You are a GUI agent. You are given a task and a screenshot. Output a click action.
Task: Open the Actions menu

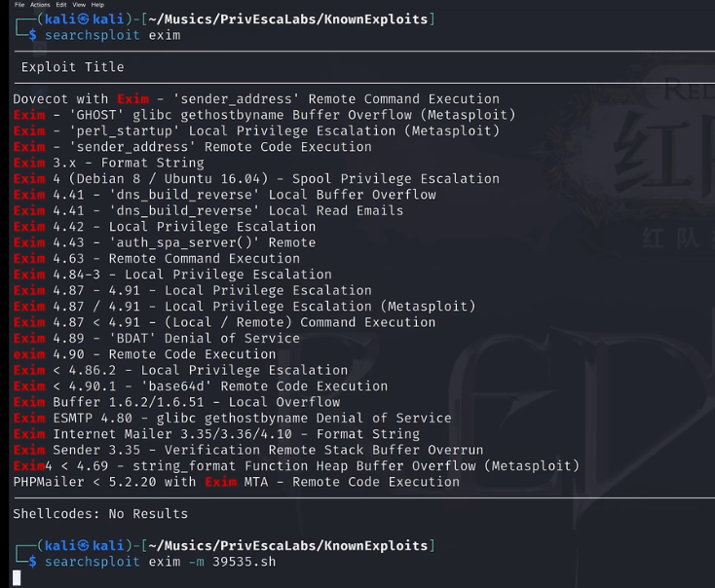pyautogui.click(x=40, y=5)
